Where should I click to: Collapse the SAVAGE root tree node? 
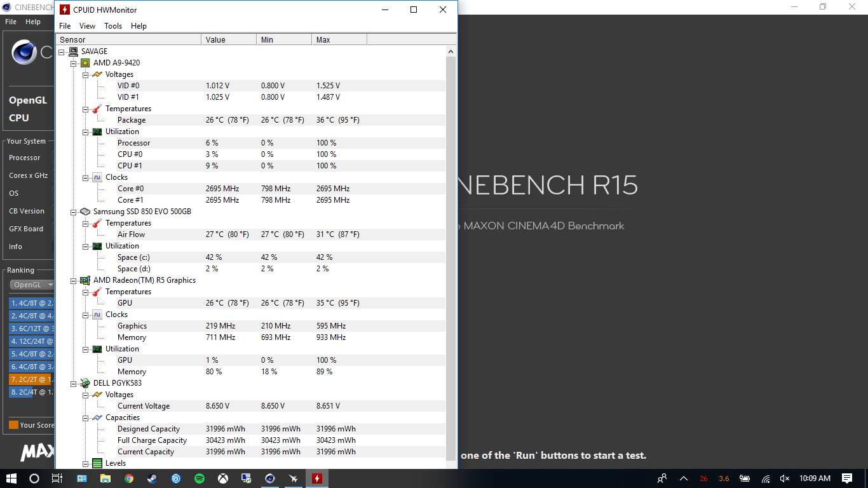pyautogui.click(x=62, y=51)
